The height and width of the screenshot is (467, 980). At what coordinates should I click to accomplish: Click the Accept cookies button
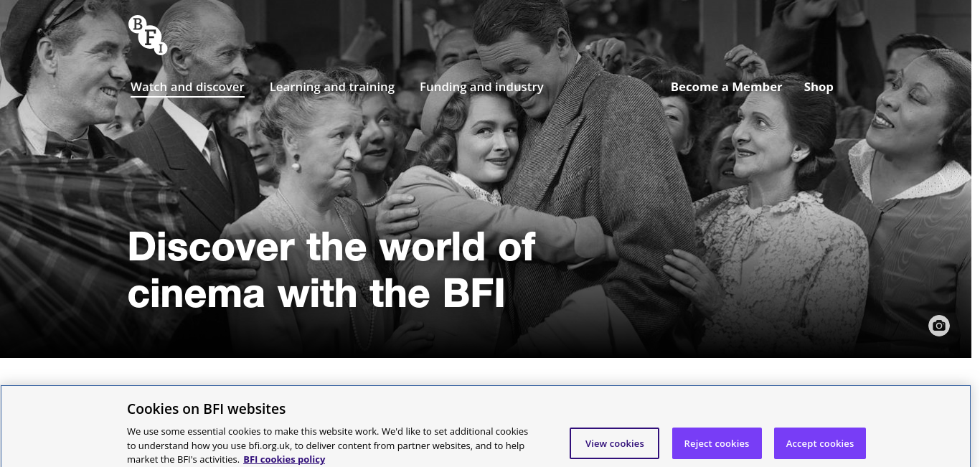(820, 443)
